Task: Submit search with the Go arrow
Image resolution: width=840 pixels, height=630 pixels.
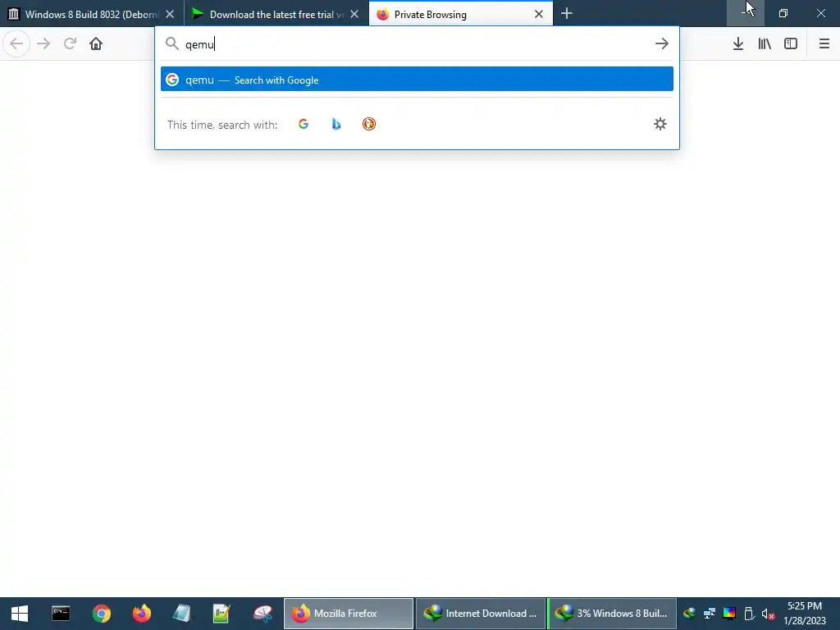Action: pos(662,43)
